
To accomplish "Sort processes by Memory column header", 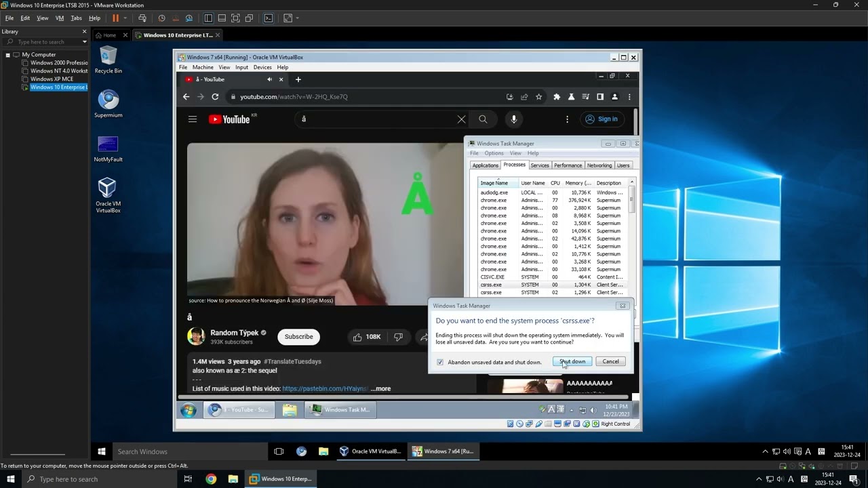I will (x=578, y=183).
